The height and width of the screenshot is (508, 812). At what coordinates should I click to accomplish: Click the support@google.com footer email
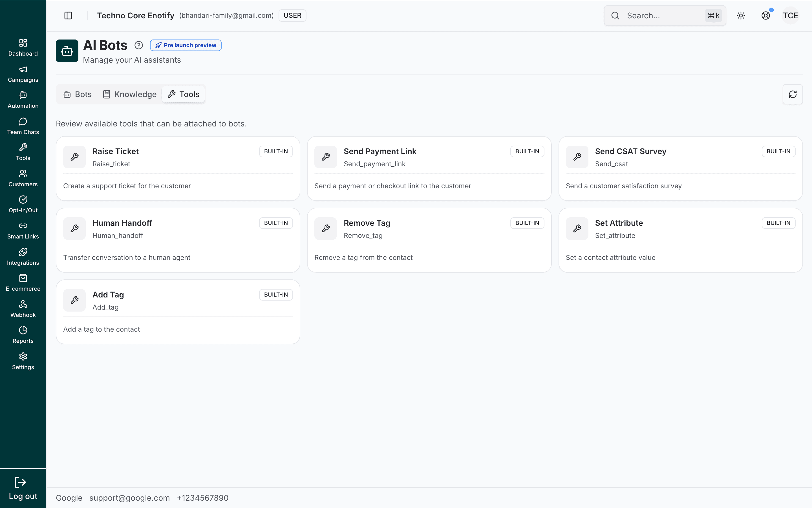129,498
